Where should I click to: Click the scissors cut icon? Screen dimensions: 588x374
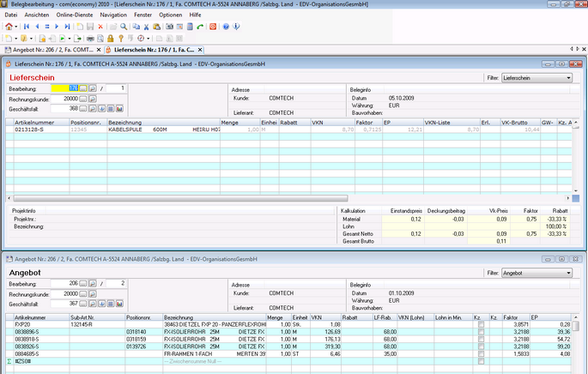[x=146, y=27]
